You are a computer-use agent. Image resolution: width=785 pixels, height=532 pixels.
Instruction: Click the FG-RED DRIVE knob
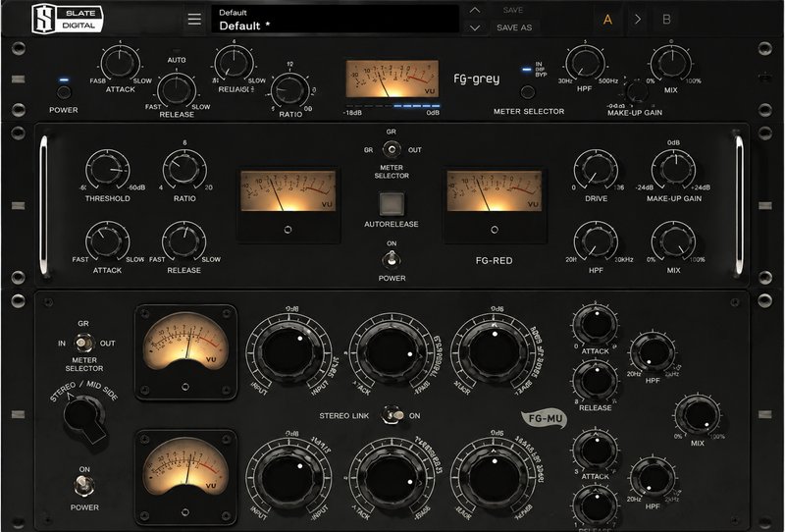[596, 170]
